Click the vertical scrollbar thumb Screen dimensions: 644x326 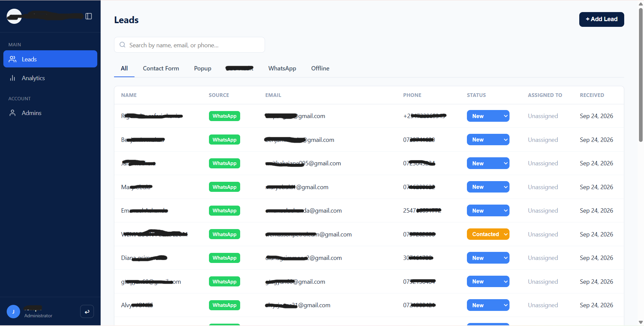(641, 74)
